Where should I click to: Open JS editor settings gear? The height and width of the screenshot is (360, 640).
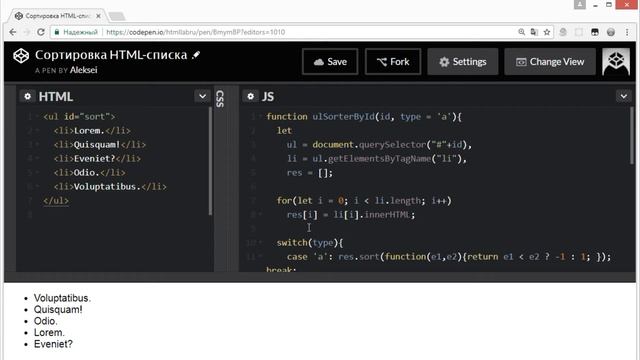(251, 96)
